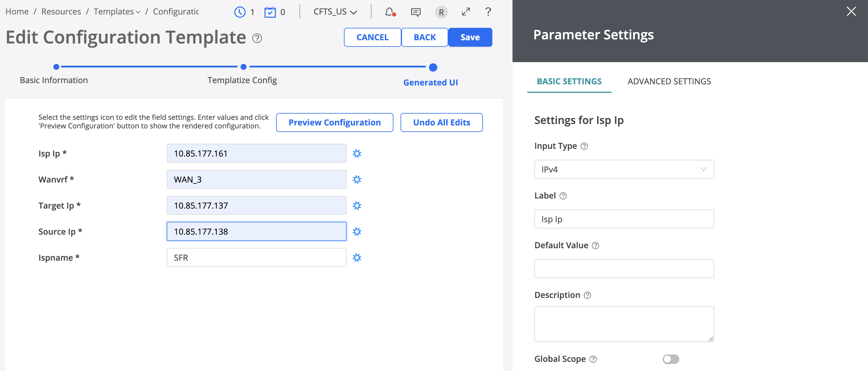Toggle fullscreen expand icon
868x371 pixels.
[x=466, y=12]
